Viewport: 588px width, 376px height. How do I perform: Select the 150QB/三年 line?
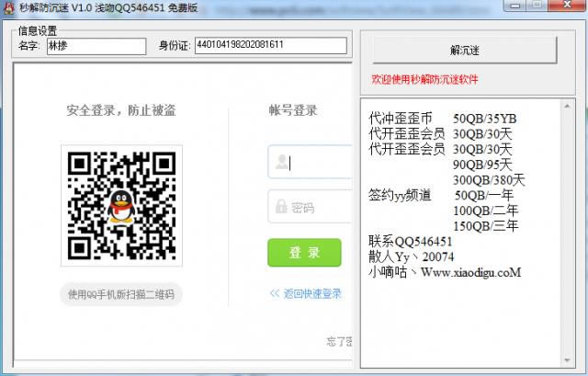486,226
